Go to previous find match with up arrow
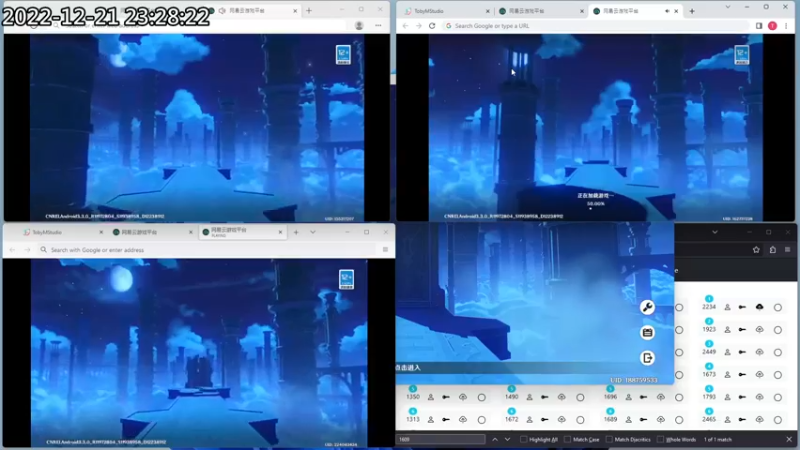This screenshot has width=800, height=450. click(495, 439)
